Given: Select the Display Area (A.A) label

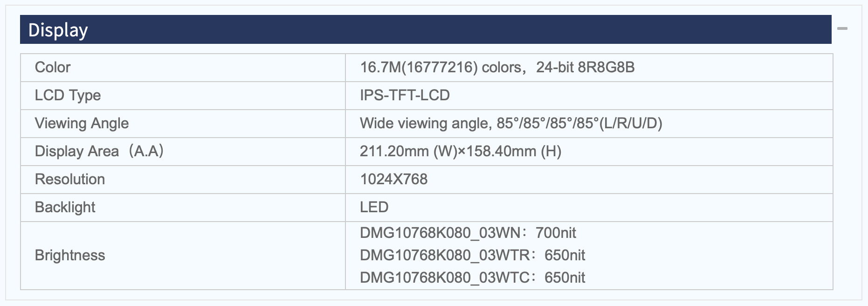Looking at the screenshot, I should tap(99, 151).
